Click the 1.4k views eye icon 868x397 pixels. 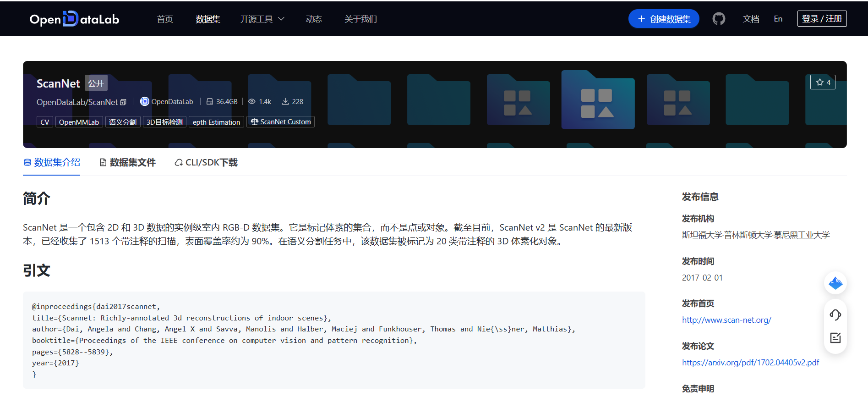tap(252, 101)
